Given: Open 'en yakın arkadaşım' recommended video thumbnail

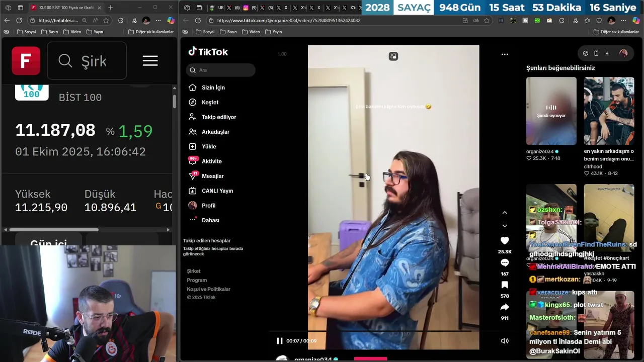Looking at the screenshot, I should tap(609, 111).
